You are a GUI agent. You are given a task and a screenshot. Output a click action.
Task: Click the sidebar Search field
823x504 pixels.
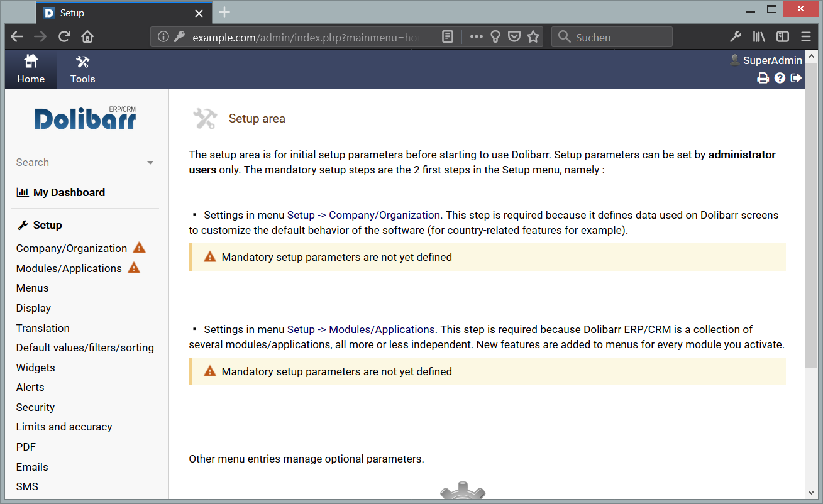[x=85, y=162]
